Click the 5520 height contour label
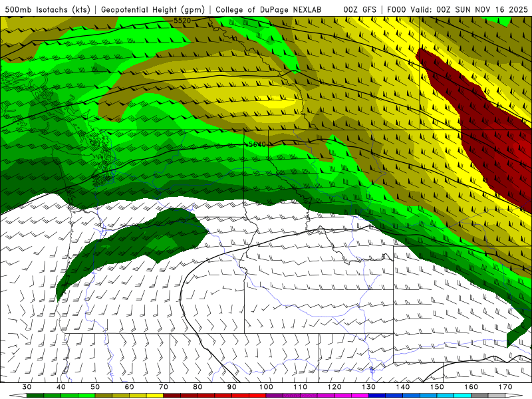This screenshot has height=399, width=532. [182, 21]
